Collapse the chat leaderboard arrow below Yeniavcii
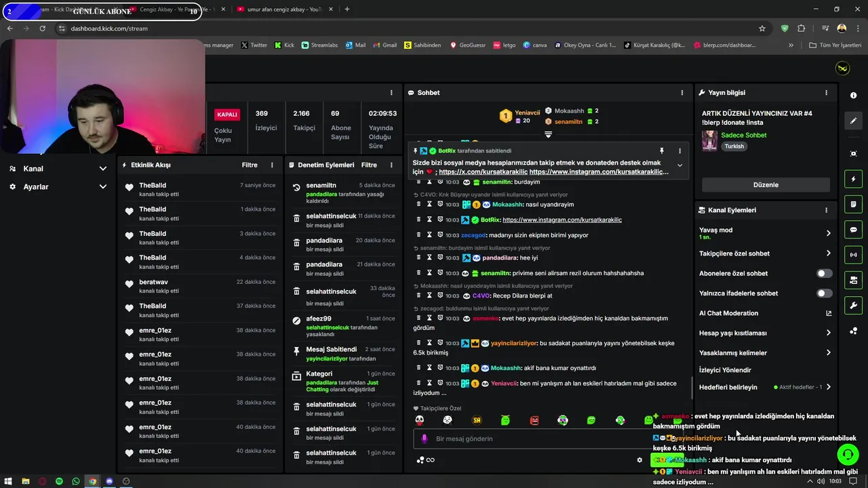This screenshot has width=868, height=488. (x=548, y=134)
